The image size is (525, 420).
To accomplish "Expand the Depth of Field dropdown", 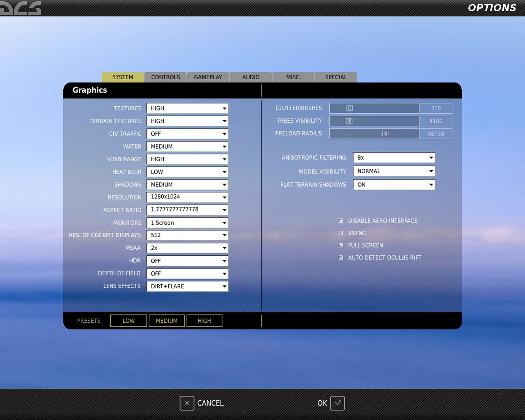I will point(187,274).
